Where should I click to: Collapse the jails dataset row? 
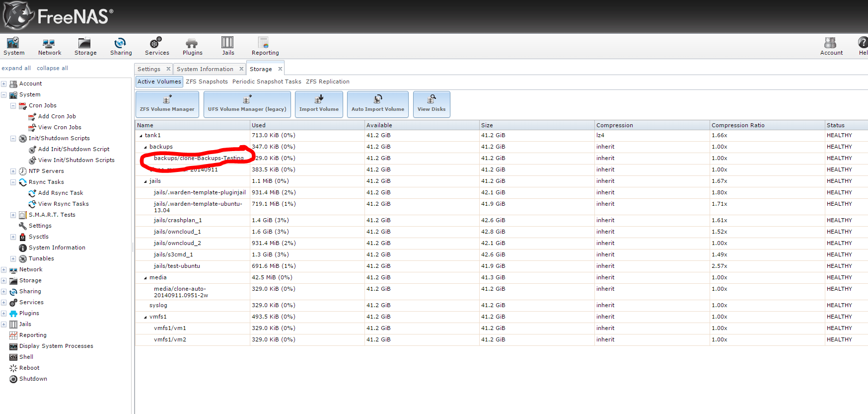[x=145, y=181]
